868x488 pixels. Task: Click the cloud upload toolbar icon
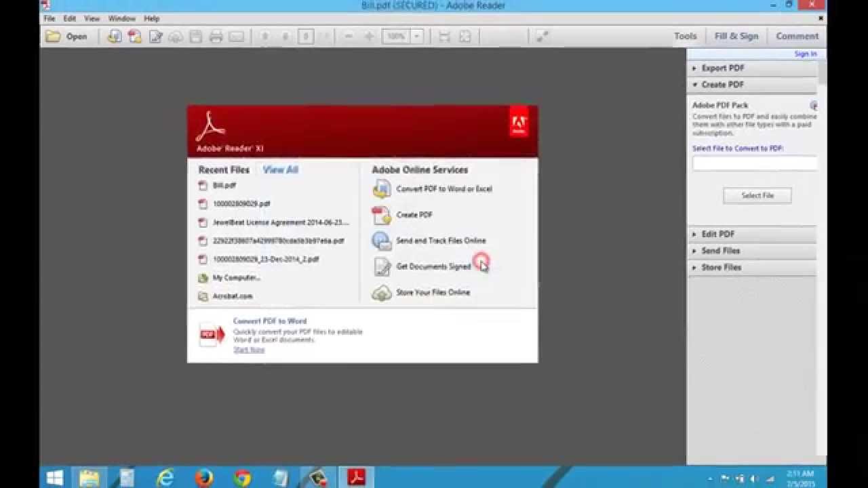coord(176,37)
